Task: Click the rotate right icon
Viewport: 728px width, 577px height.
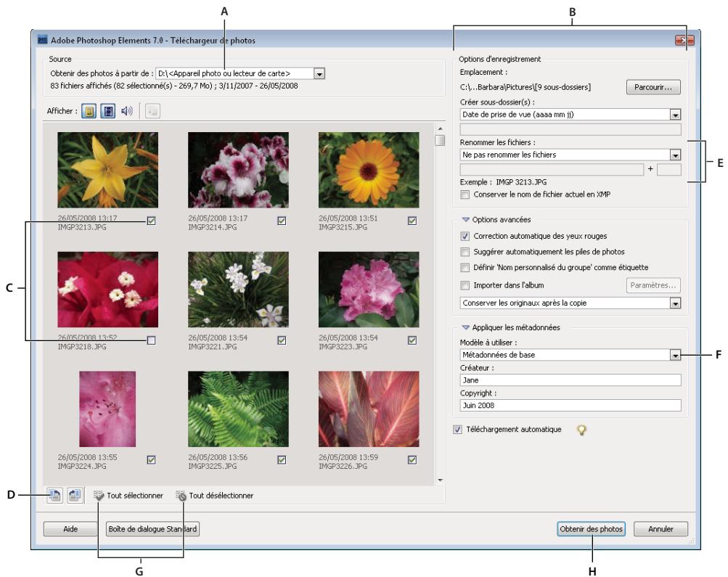Action: click(74, 495)
